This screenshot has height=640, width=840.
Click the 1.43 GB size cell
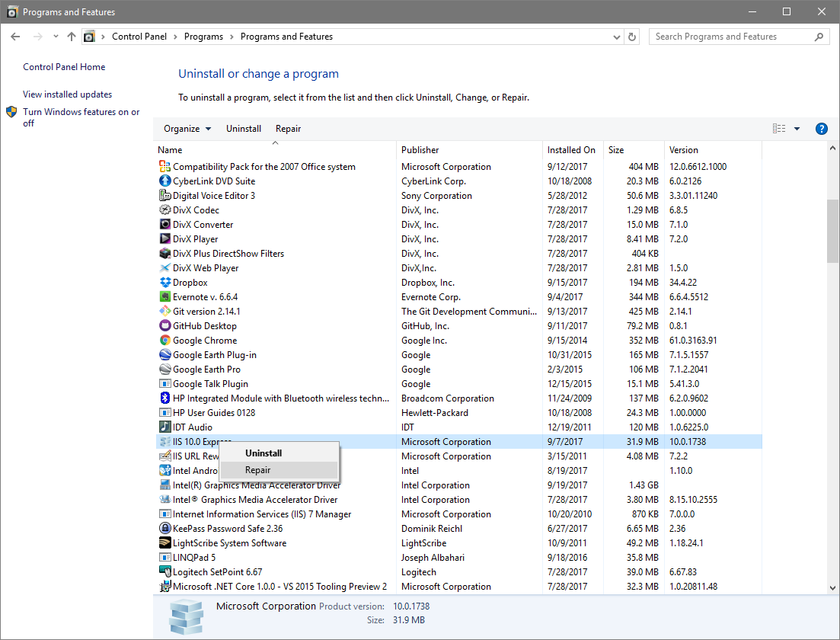(644, 485)
